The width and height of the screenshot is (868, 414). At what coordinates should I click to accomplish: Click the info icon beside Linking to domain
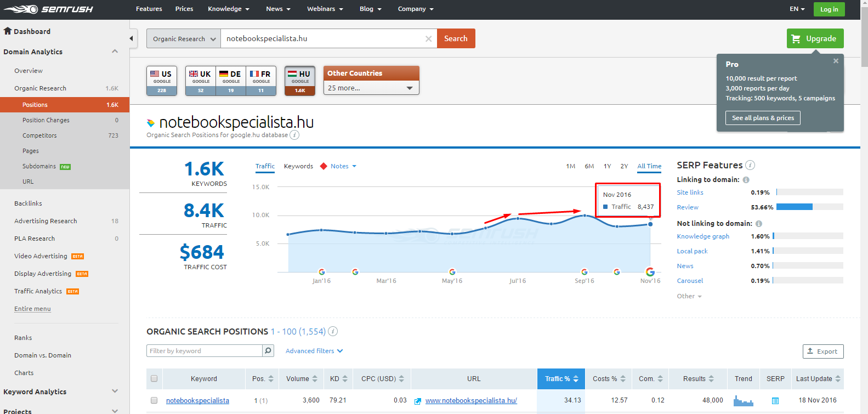746,180
